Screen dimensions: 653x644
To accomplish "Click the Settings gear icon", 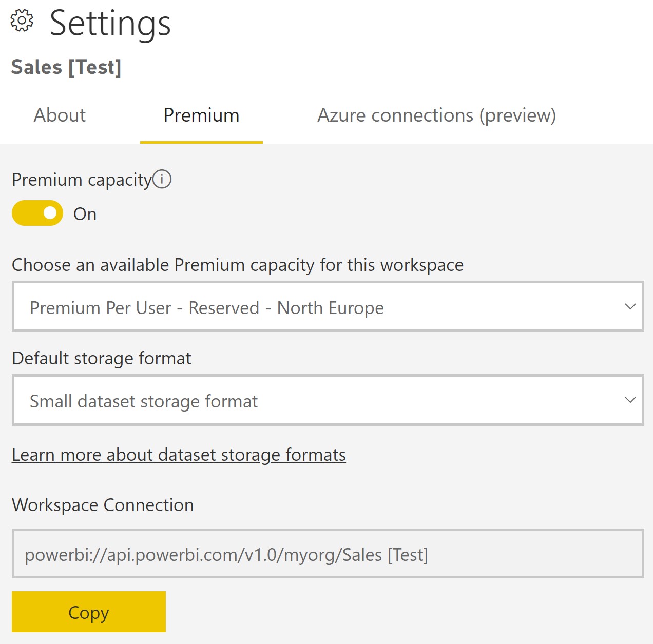I will 22,22.
